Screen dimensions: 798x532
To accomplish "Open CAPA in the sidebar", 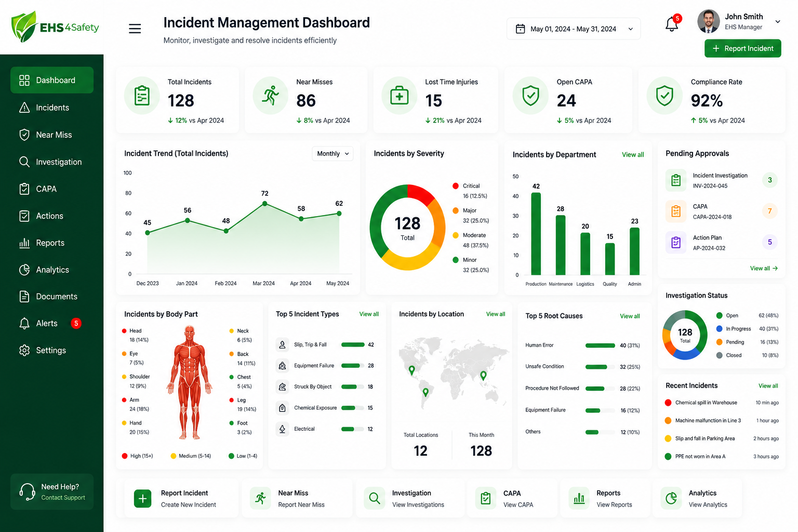I will (52, 189).
